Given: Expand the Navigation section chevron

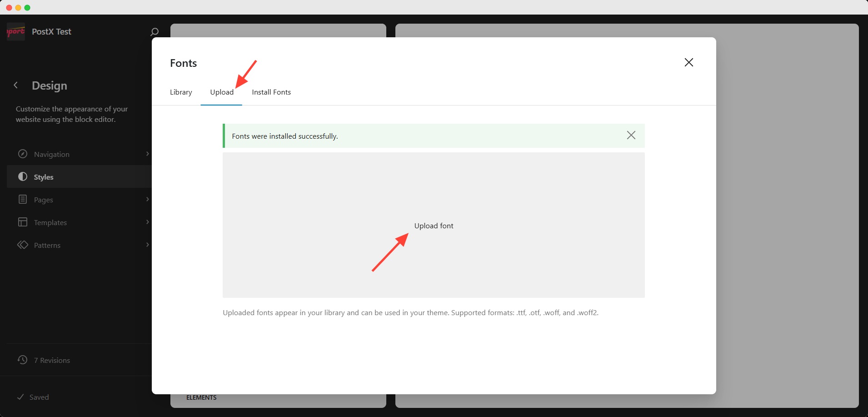Looking at the screenshot, I should (147, 154).
